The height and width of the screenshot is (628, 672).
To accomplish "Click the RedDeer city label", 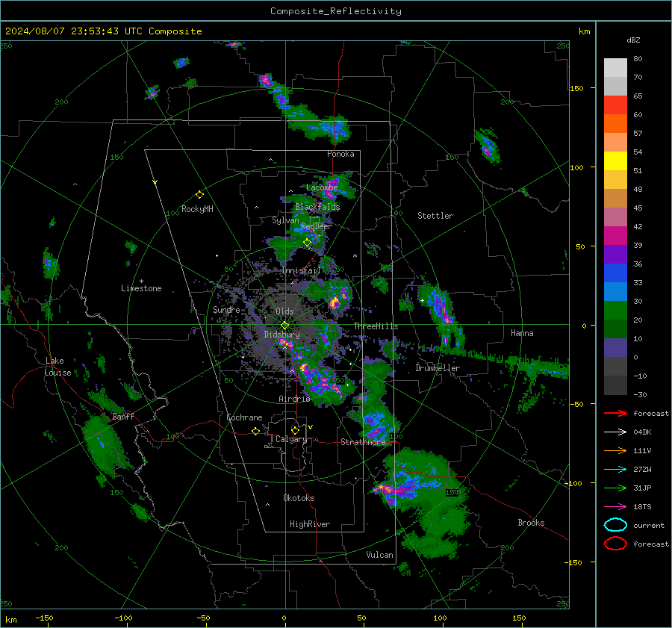I will (317, 226).
